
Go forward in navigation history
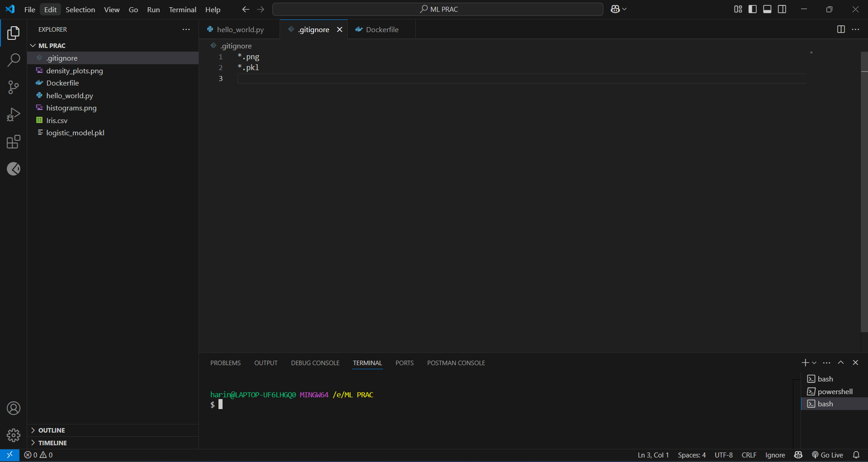[261, 9]
